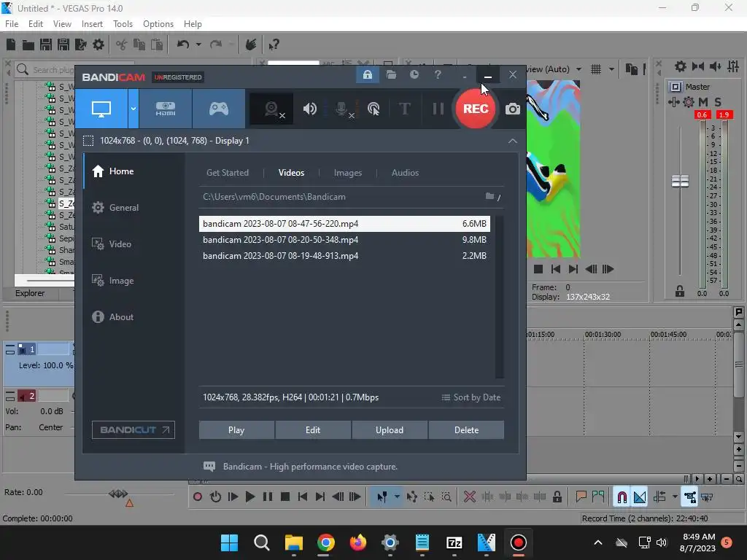
Task: Switch to Images tab
Action: point(348,173)
